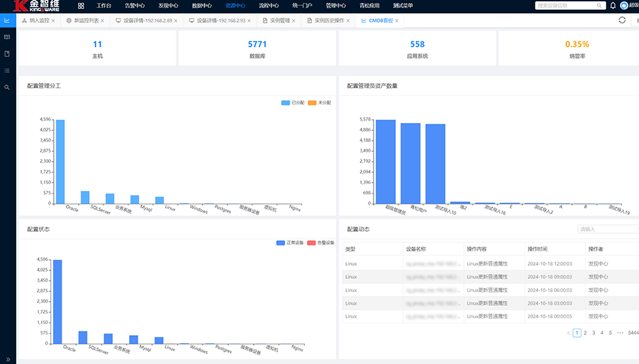639x364 pixels.
Task: Select the search icon in left sidebar
Action: (x=7, y=87)
